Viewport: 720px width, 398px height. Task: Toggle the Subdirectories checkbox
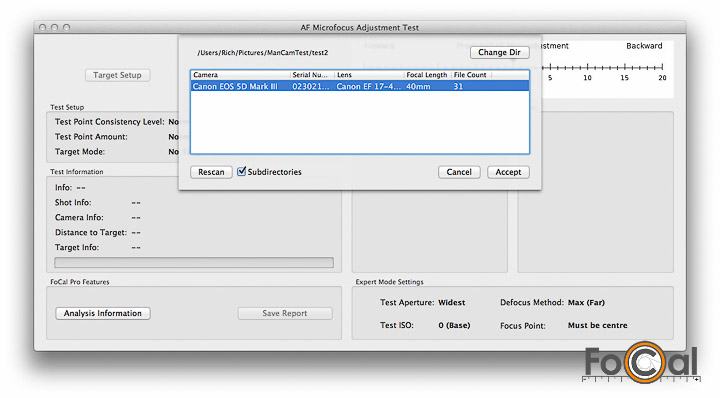click(x=242, y=171)
